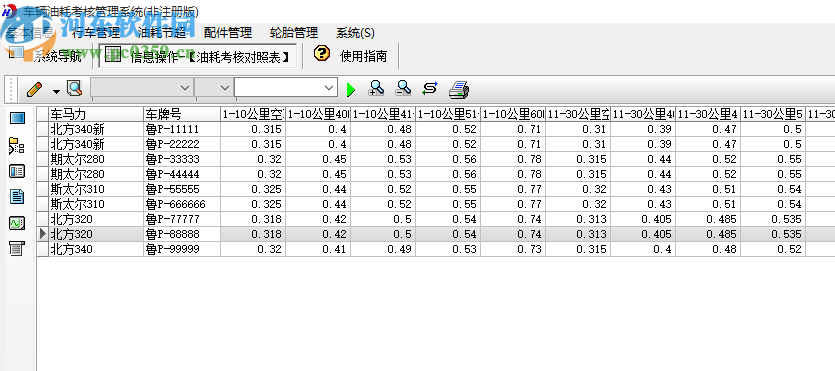This screenshot has height=371, width=835.
Task: Click the current-row arrow marker for 鲁P-88888
Action: pyautogui.click(x=43, y=234)
